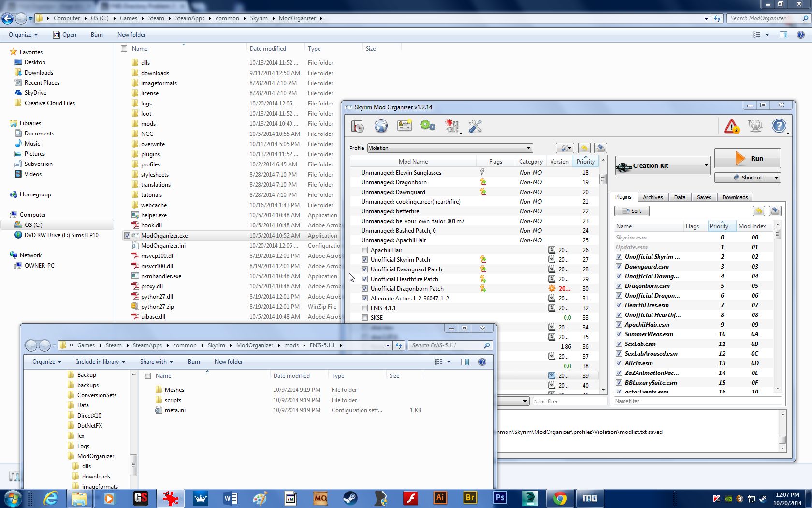The height and width of the screenshot is (508, 812).
Task: Click the plugin list vertical scrollbar
Action: 778,307
